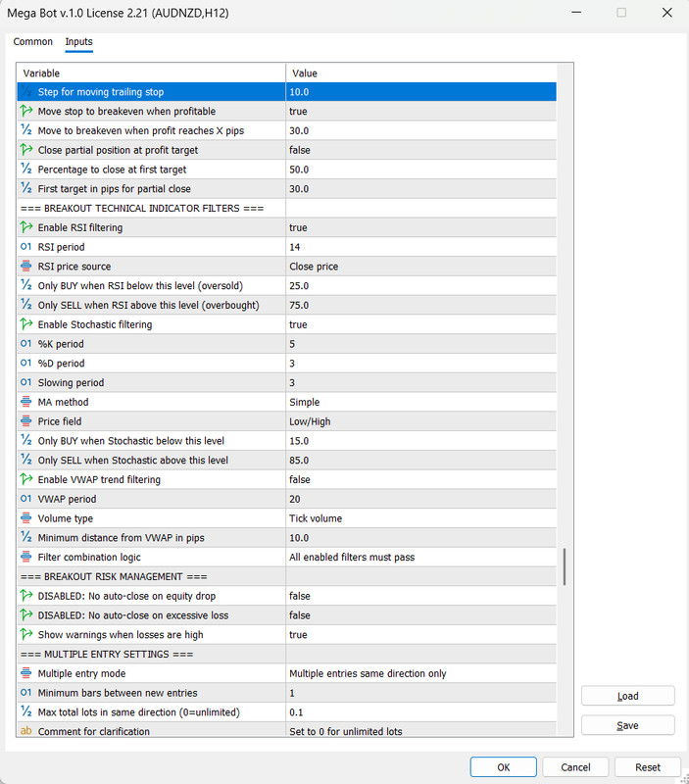Open the MA method Simple dropdown value
The height and width of the screenshot is (784, 689).
421,402
